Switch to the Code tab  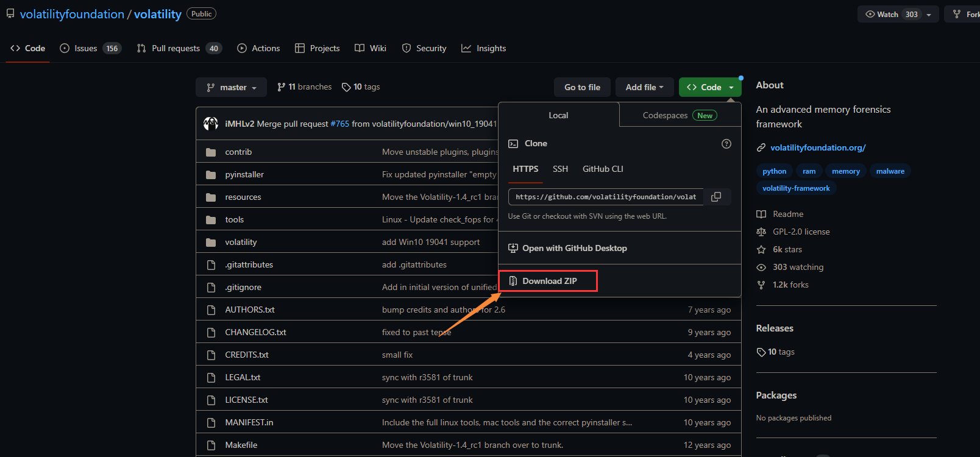click(28, 48)
